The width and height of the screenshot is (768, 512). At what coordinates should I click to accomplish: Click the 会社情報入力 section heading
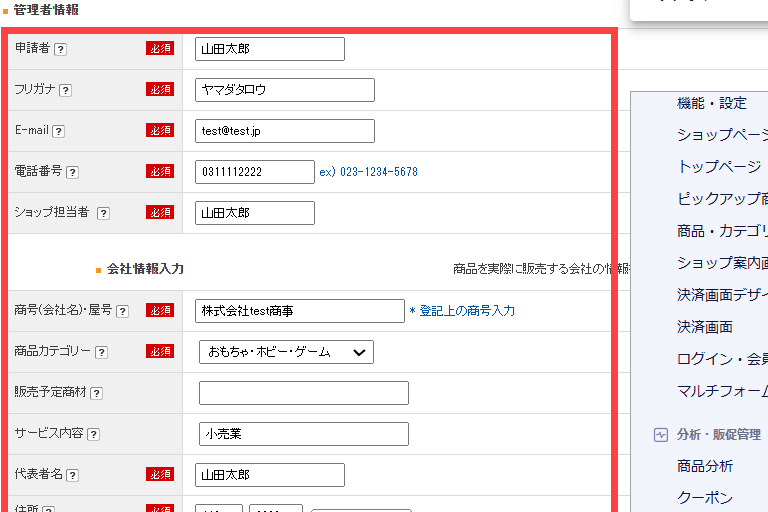(x=145, y=269)
